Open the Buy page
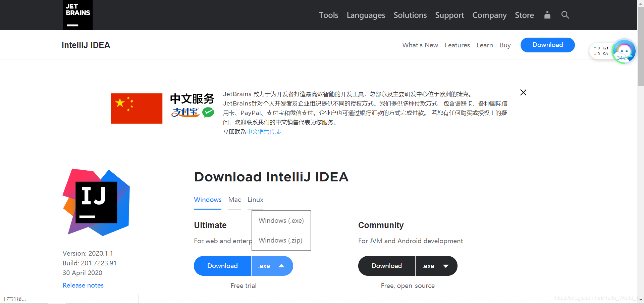Screen dimensions: 644x304 505,45
